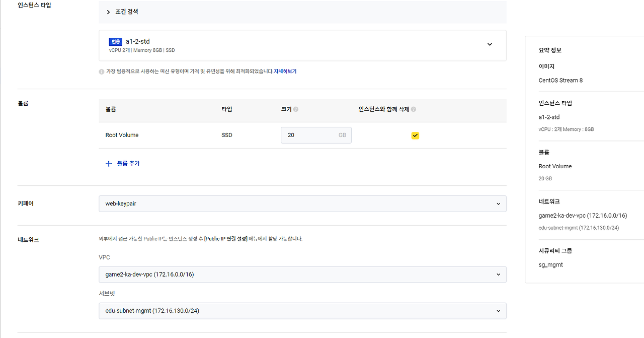Click sg_mgmt under 시큐리티 그룹
644x338 pixels.
550,264
